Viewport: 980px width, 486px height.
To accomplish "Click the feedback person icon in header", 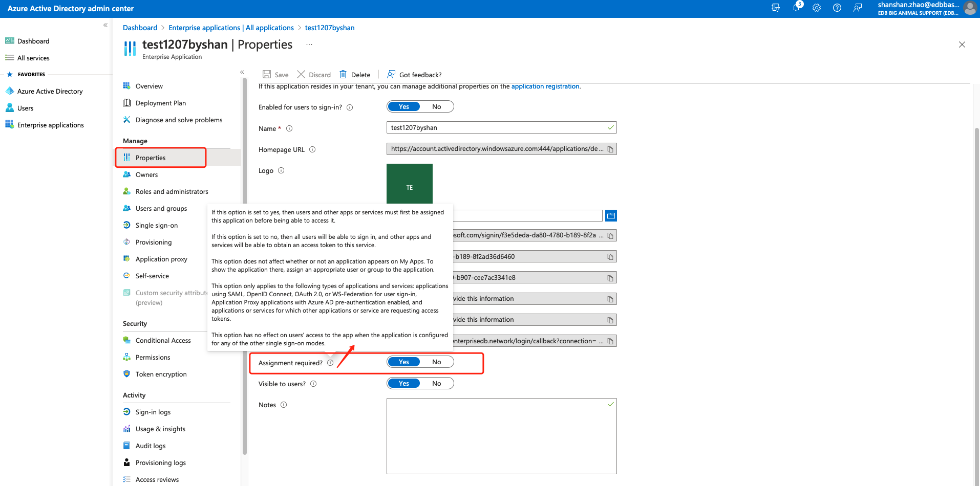I will coord(858,8).
